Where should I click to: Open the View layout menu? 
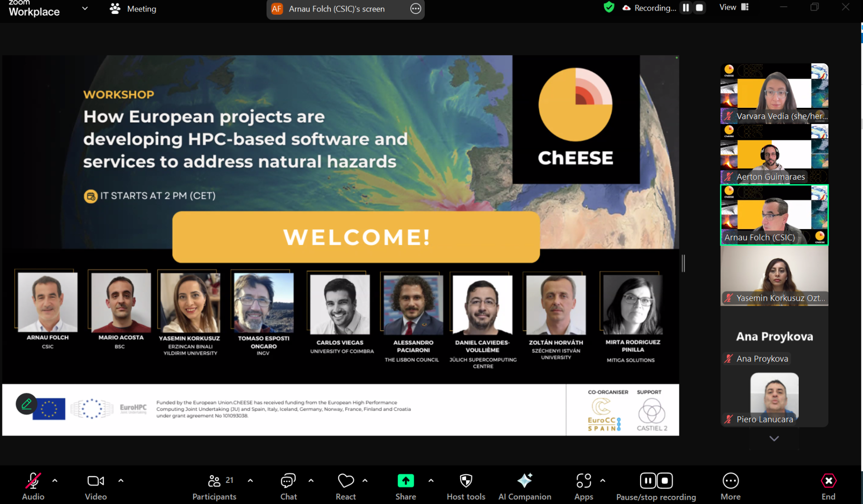point(734,7)
